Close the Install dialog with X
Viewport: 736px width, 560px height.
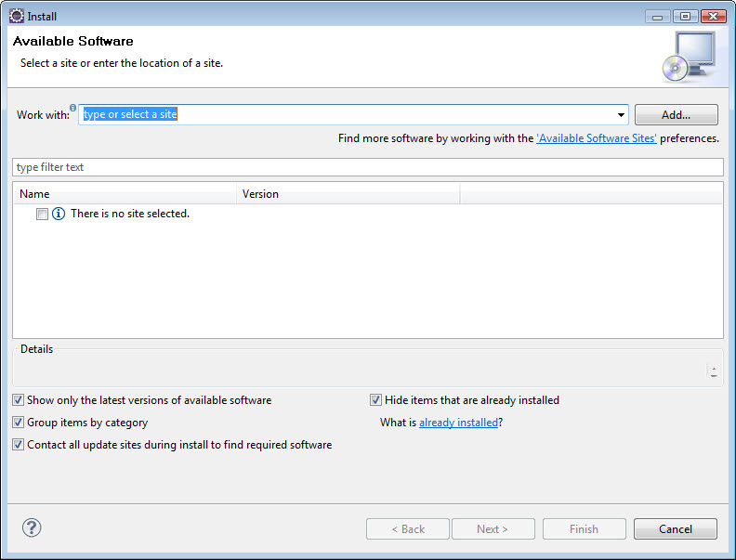pos(713,17)
